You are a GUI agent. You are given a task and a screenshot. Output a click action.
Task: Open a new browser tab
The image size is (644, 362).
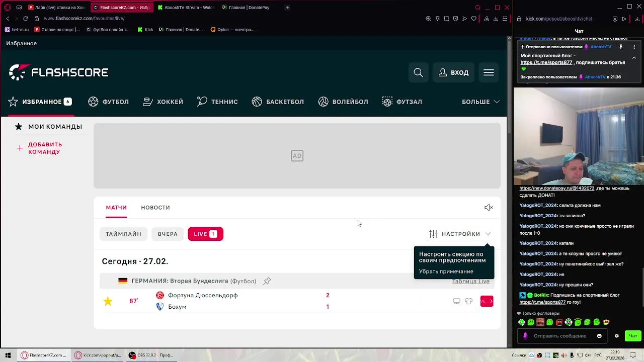click(287, 8)
